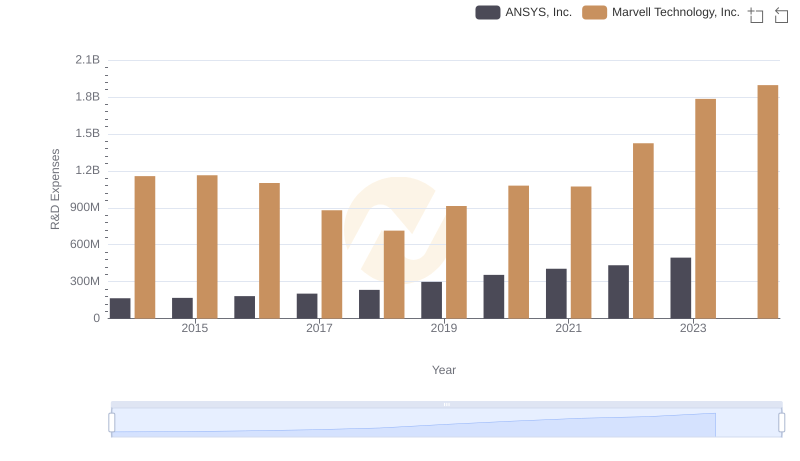Click the Marvell tan legend swatch

594,12
